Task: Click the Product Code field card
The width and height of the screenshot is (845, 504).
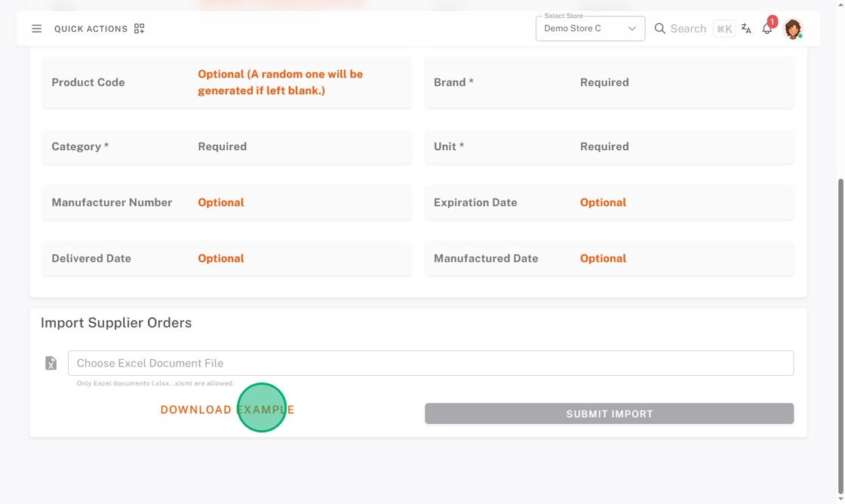Action: tap(227, 82)
